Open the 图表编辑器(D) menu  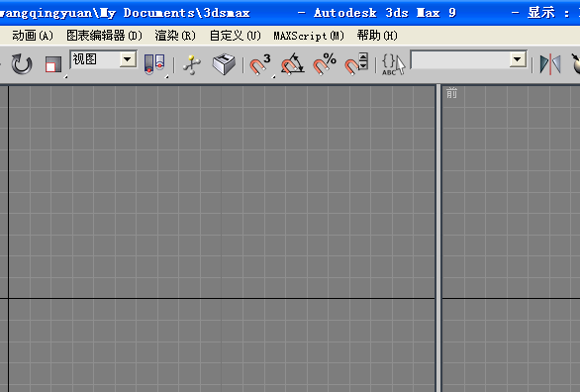click(x=104, y=36)
